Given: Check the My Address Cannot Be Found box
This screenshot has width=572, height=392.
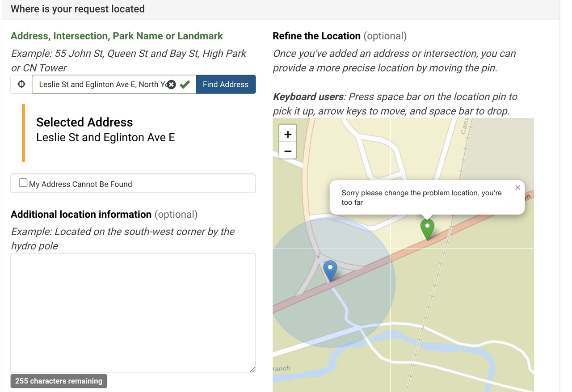Looking at the screenshot, I should coord(23,183).
